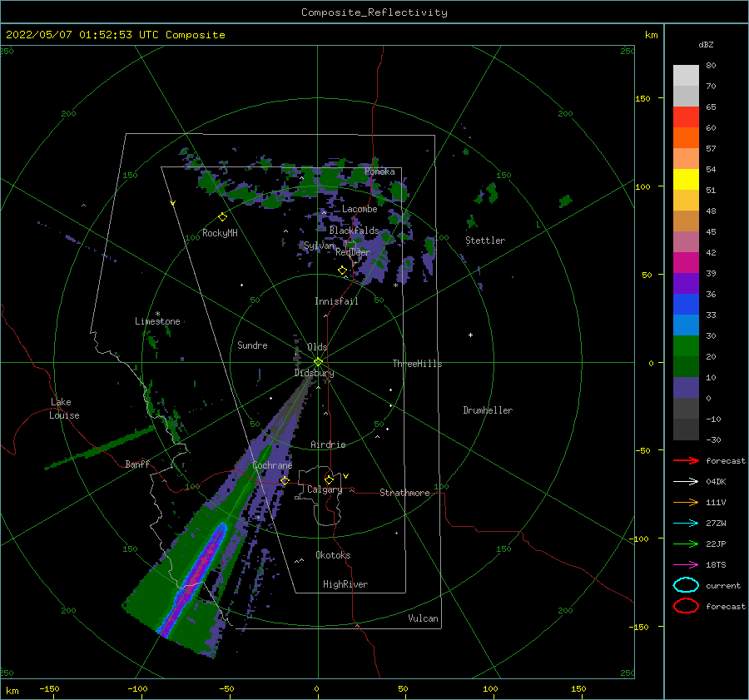Select the Drumheller label
The height and width of the screenshot is (700, 749).
(x=488, y=410)
